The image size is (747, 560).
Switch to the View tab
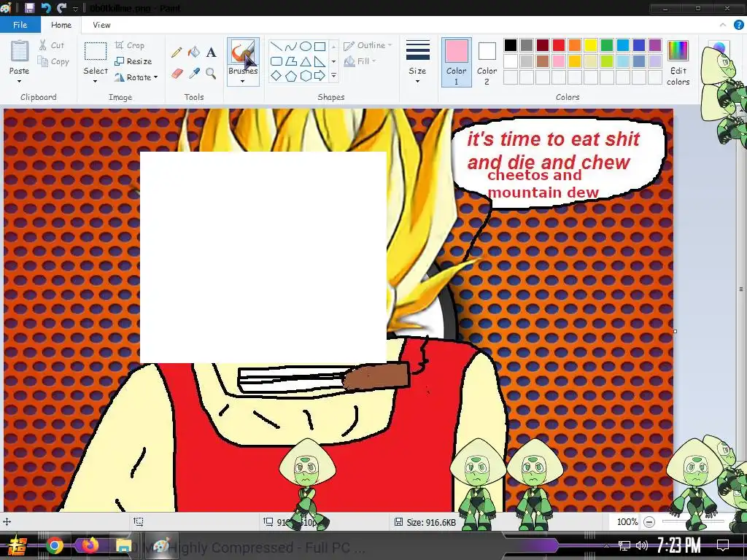pyautogui.click(x=101, y=25)
